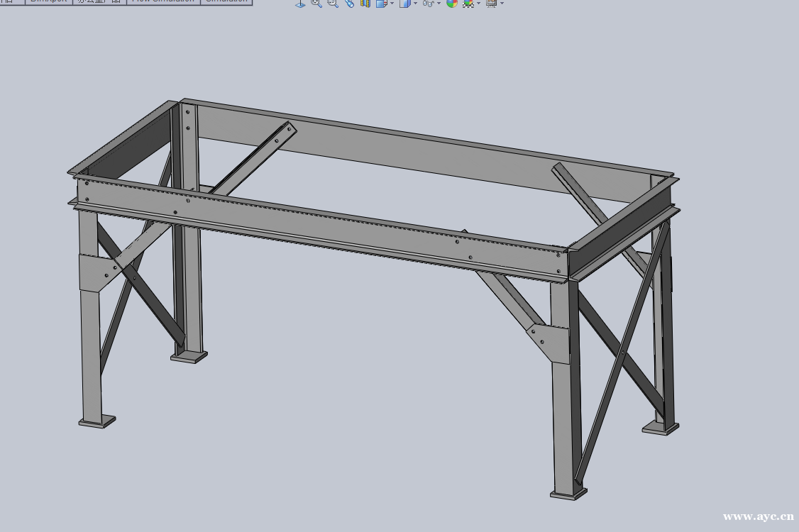Select the front-right leg's base foot plate
This screenshot has width=799, height=532.
[x=569, y=492]
